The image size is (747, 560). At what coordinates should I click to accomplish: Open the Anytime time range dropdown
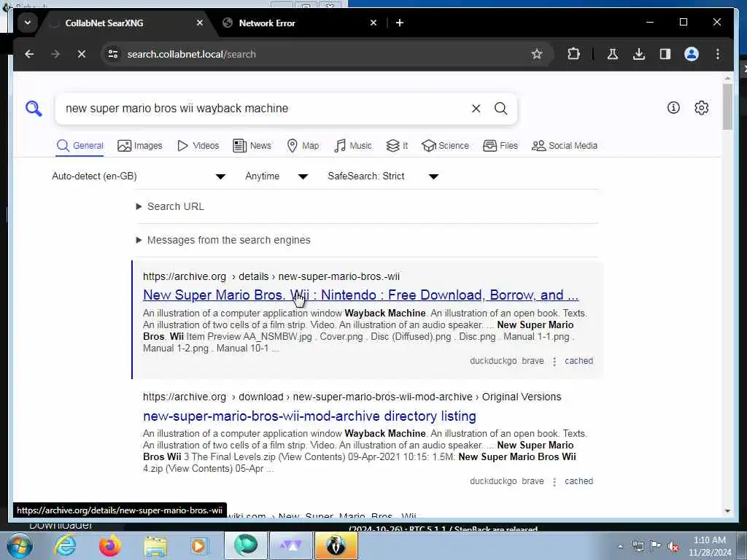(276, 176)
